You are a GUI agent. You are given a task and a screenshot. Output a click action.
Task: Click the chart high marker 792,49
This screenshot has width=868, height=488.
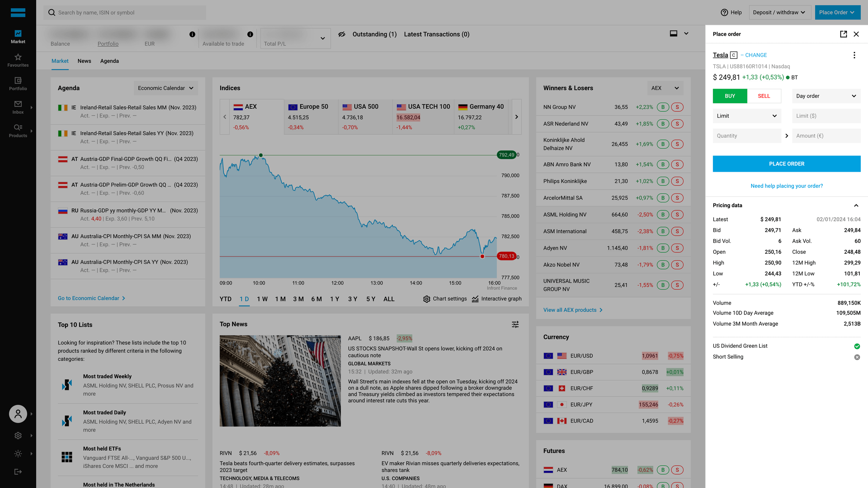pos(507,155)
